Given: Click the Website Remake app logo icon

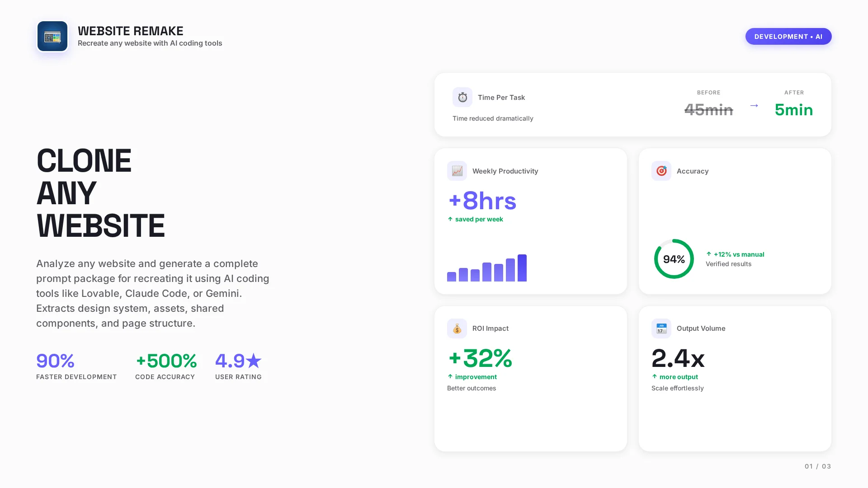Looking at the screenshot, I should point(52,36).
